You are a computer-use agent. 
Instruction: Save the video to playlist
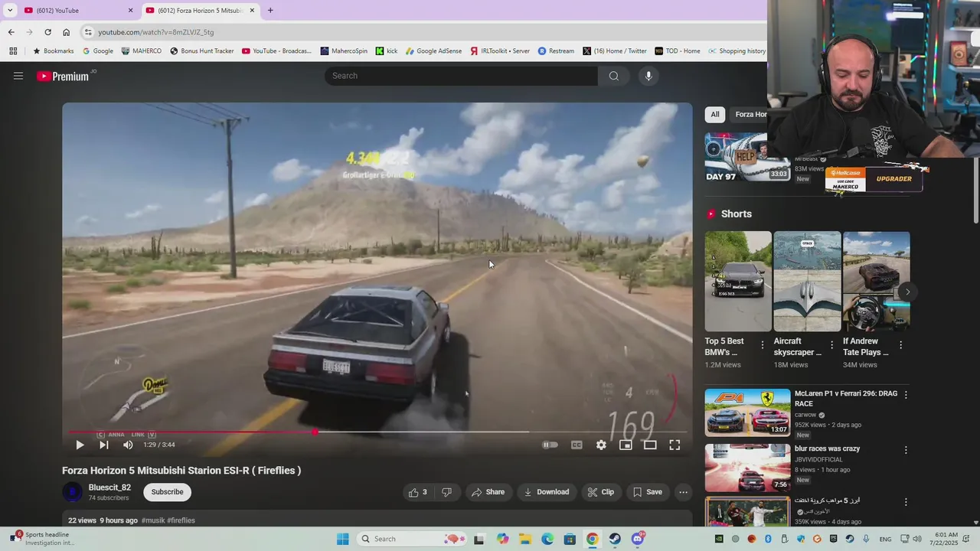[648, 492]
